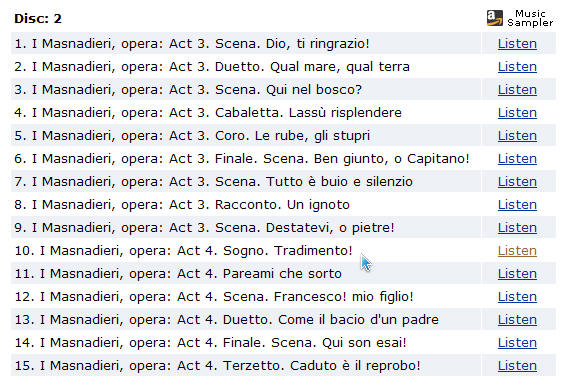Listen to track 1 Dio, ti ringrazio!
Screen dimensions: 561x383
[517, 44]
